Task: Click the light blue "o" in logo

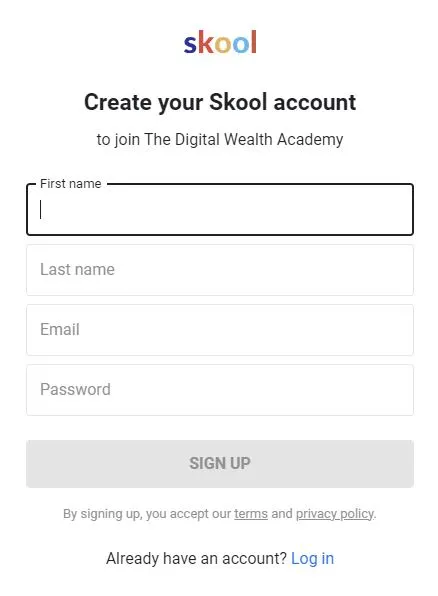Action: click(241, 44)
